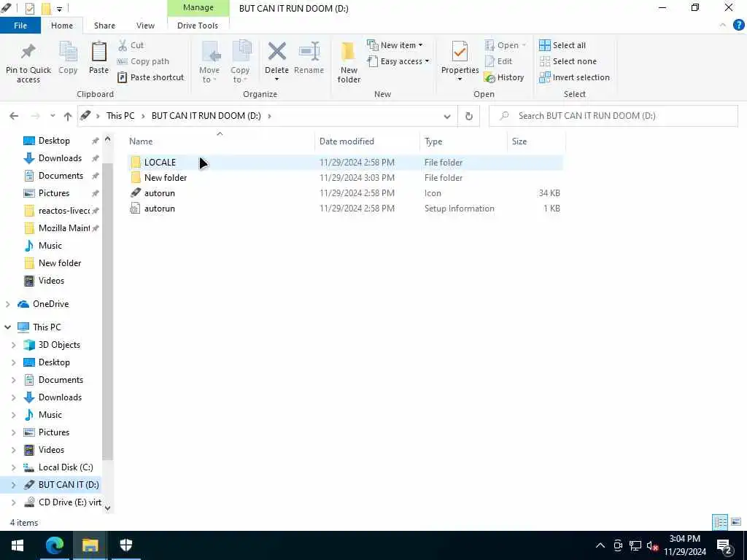Switch to the Share ribbon tab

[x=104, y=26]
